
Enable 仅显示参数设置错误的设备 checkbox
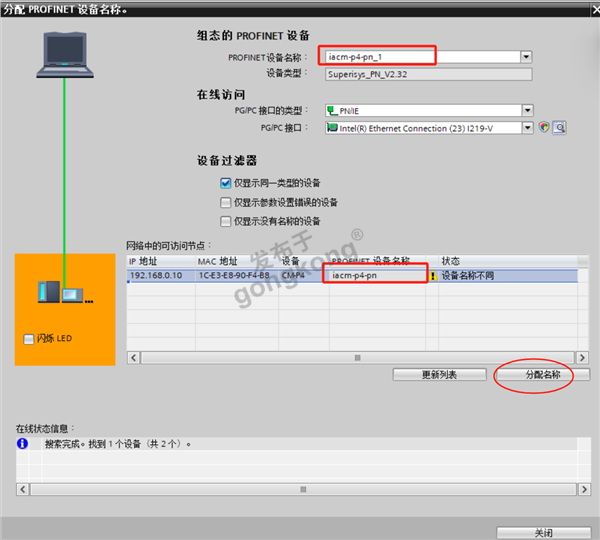coord(225,202)
